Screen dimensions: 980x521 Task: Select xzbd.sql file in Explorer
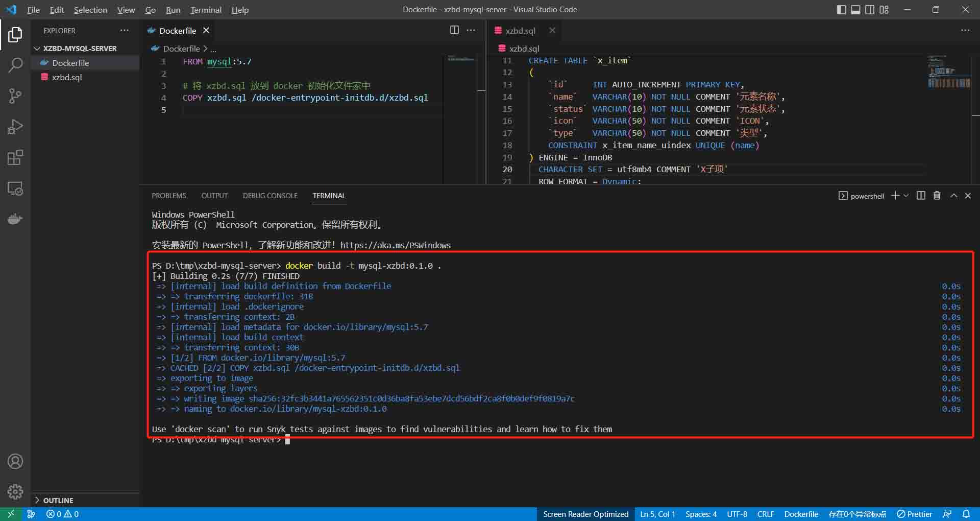tap(67, 77)
